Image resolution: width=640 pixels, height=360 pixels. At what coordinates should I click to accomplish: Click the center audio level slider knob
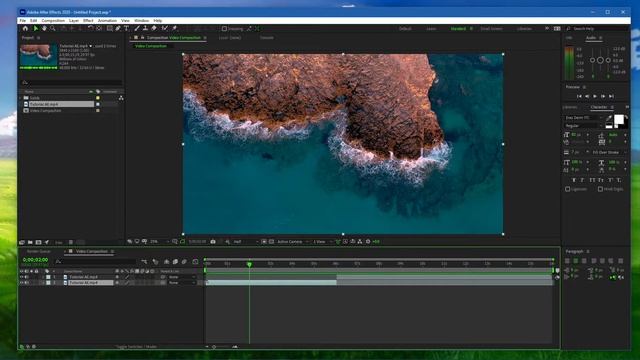pyautogui.click(x=600, y=60)
